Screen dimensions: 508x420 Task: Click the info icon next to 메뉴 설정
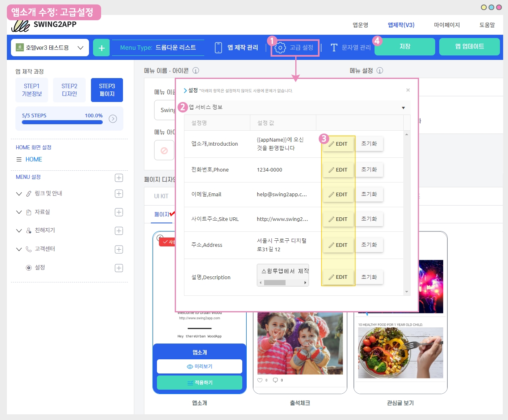coord(380,70)
